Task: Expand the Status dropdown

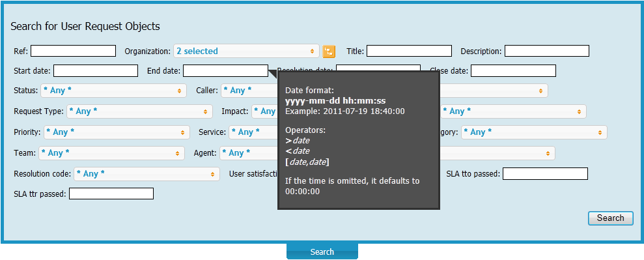Action: tap(113, 91)
